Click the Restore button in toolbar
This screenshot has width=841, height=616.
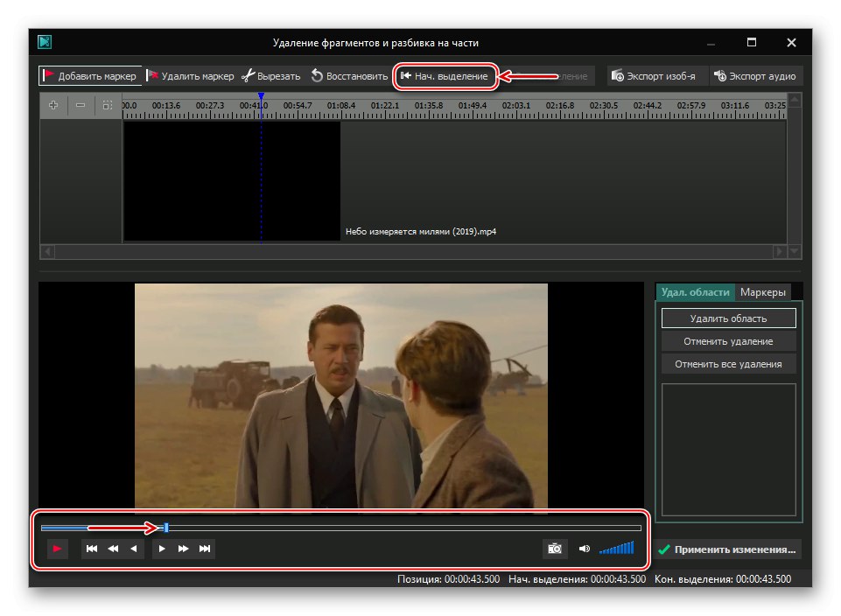click(349, 76)
